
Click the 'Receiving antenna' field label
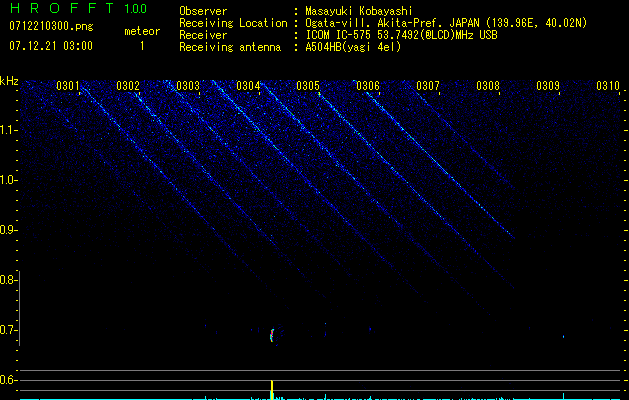pos(230,47)
